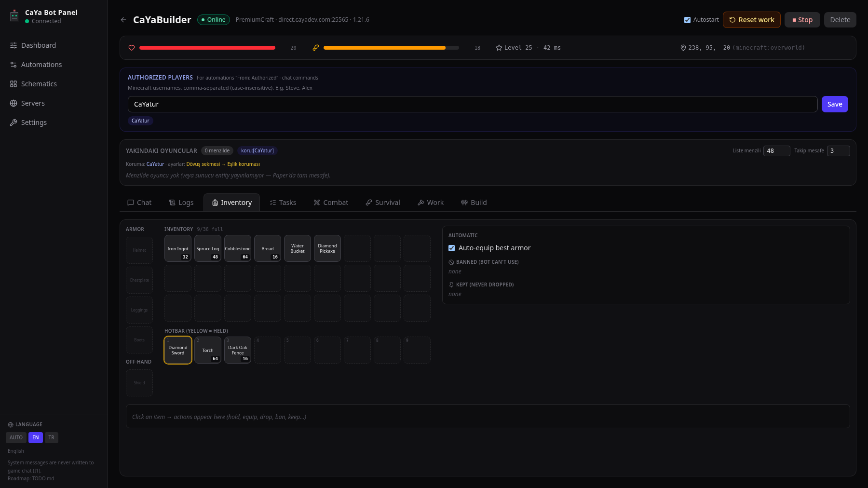Set language to EN

coord(36,437)
